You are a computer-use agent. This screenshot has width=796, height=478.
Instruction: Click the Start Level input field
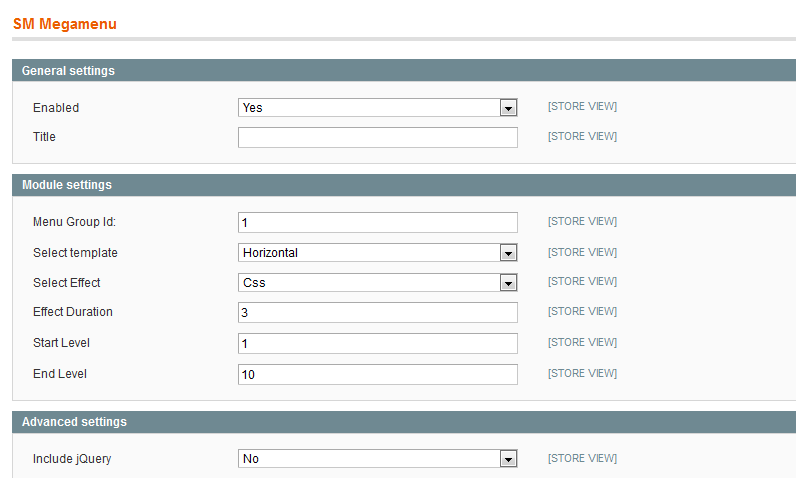click(377, 344)
